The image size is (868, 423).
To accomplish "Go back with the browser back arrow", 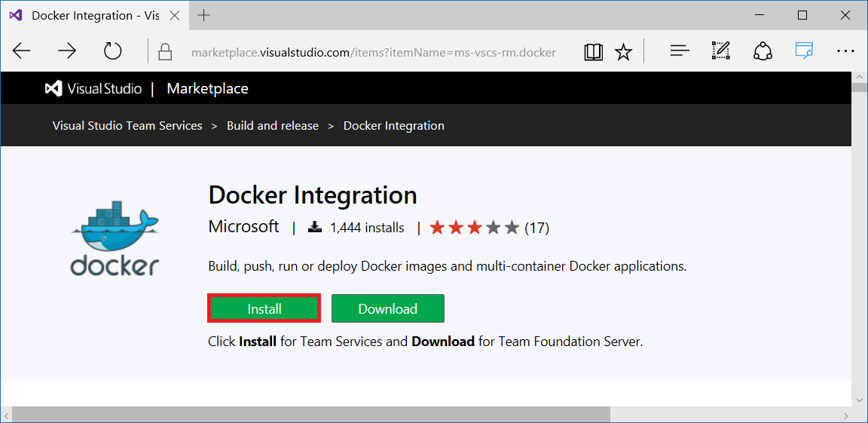I will pos(22,51).
